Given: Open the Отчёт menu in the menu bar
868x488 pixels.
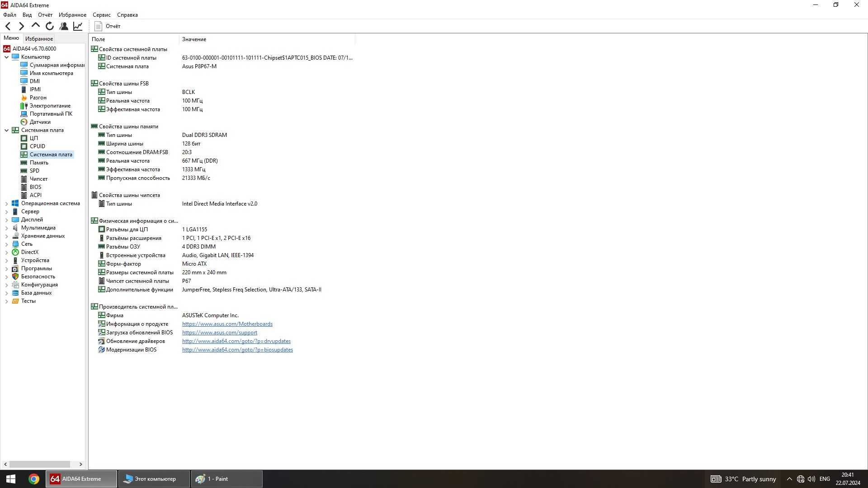Looking at the screenshot, I should (45, 15).
